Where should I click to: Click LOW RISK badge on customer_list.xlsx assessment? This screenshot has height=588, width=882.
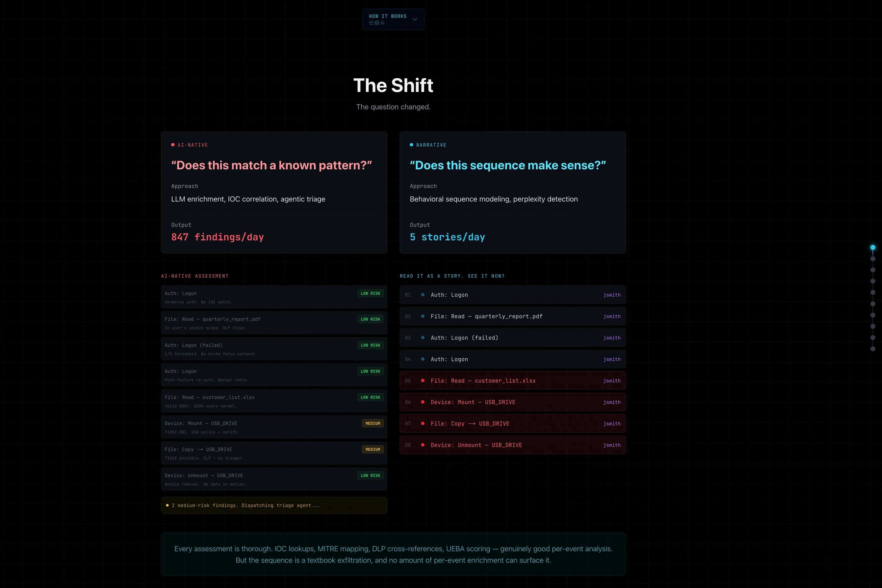coord(370,397)
